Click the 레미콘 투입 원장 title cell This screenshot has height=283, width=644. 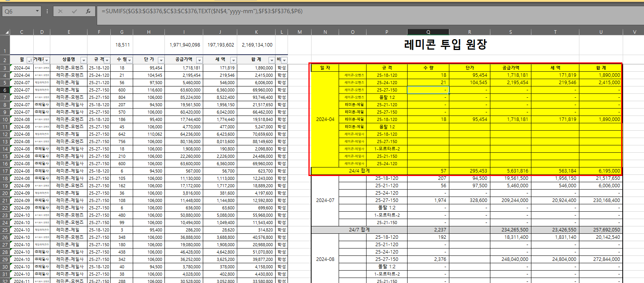445,45
